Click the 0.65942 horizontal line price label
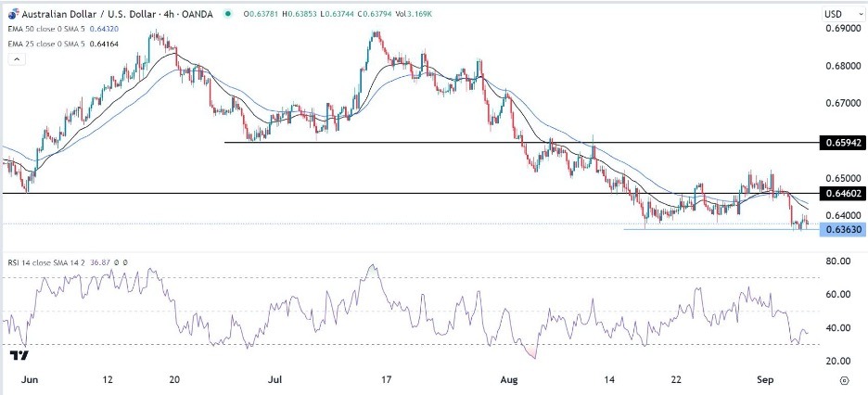Image resolution: width=868 pixels, height=395 pixels. [x=841, y=144]
